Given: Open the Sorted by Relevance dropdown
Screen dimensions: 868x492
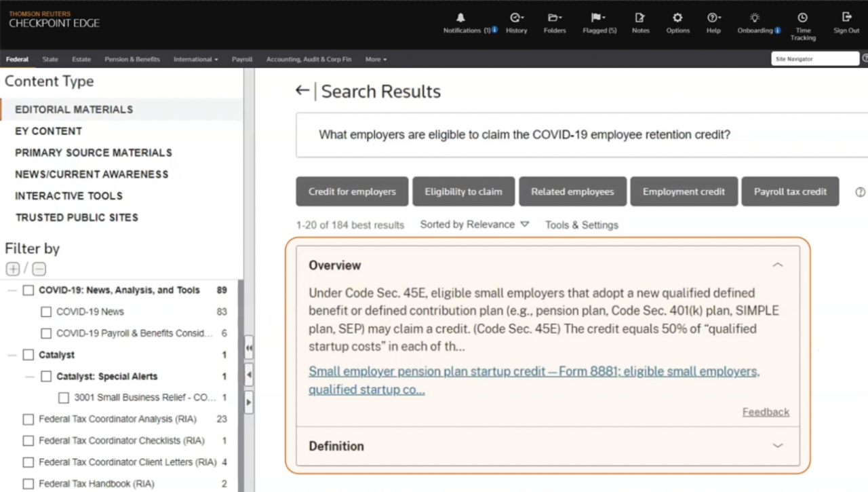Looking at the screenshot, I should tap(474, 225).
